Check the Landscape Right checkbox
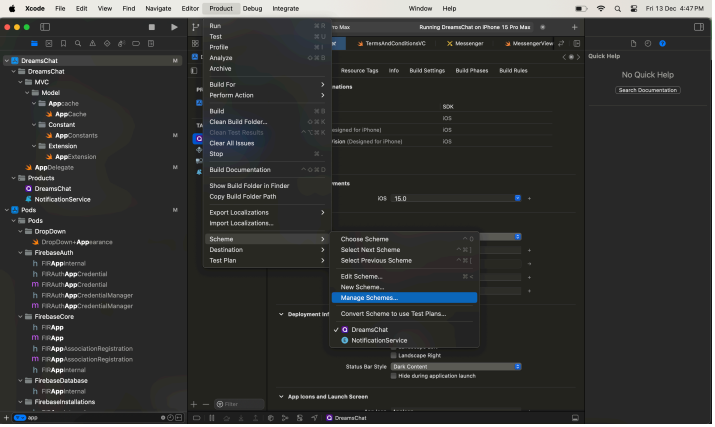 point(394,355)
